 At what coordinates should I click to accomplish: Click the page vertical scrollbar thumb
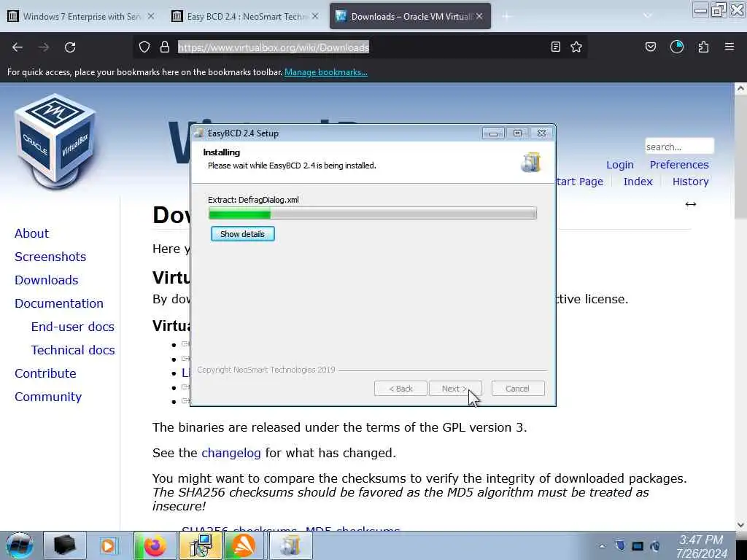click(x=740, y=157)
